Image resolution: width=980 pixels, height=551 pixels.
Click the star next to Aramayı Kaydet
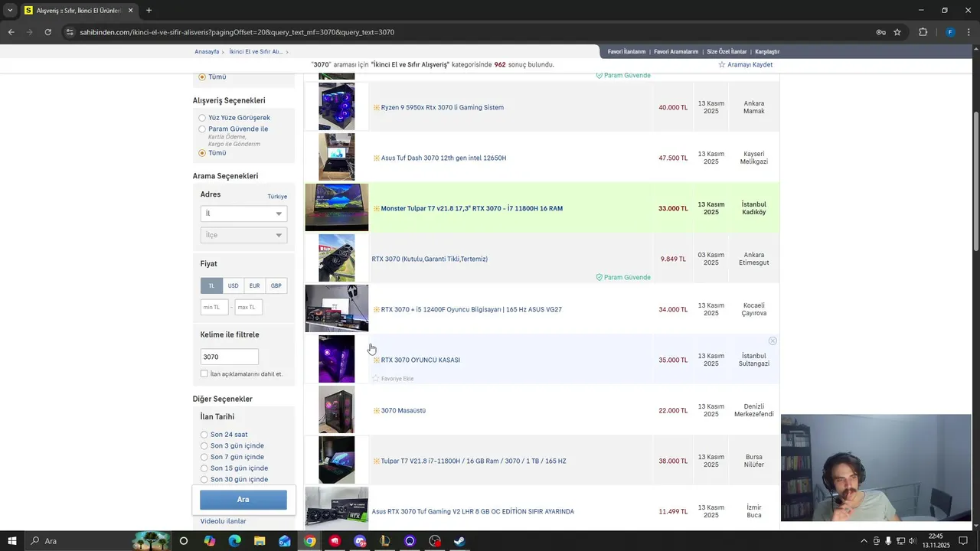721,65
